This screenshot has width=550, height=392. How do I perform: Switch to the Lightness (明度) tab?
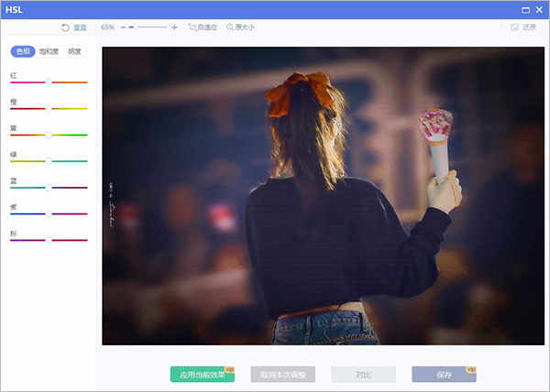(x=74, y=51)
